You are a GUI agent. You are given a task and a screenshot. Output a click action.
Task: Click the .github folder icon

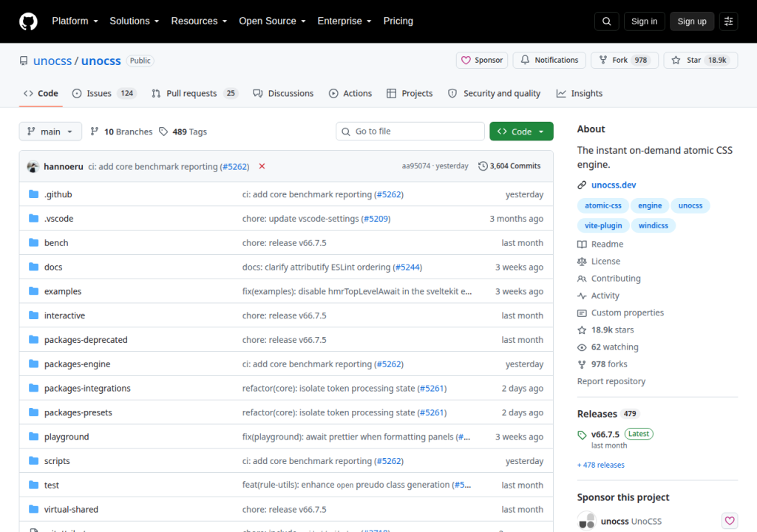point(33,194)
